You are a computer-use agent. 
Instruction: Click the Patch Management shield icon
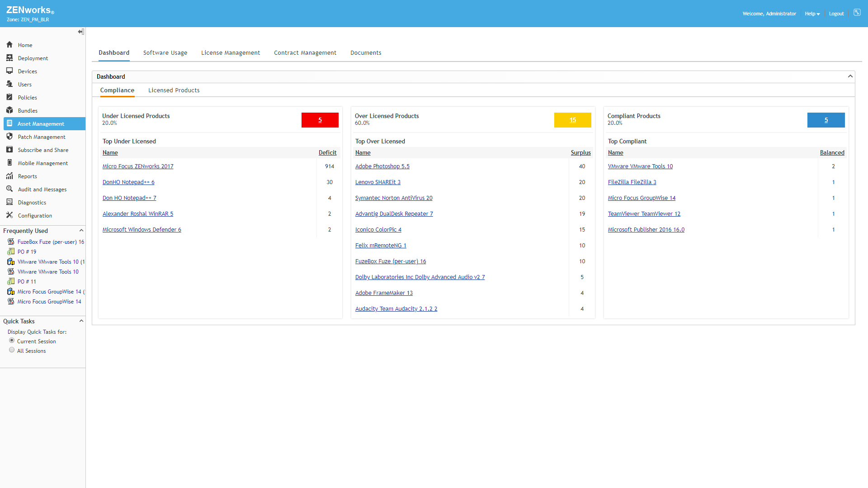click(x=9, y=137)
